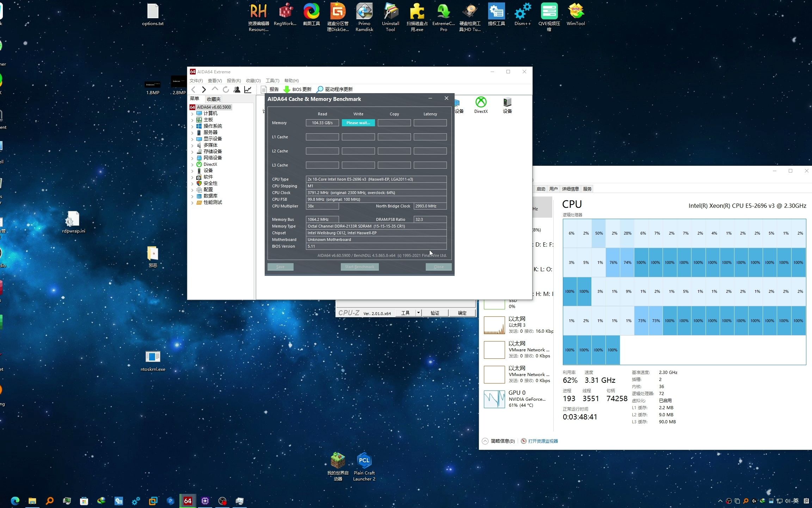Open the 文件(F) menu in AIDA64

pyautogui.click(x=196, y=81)
